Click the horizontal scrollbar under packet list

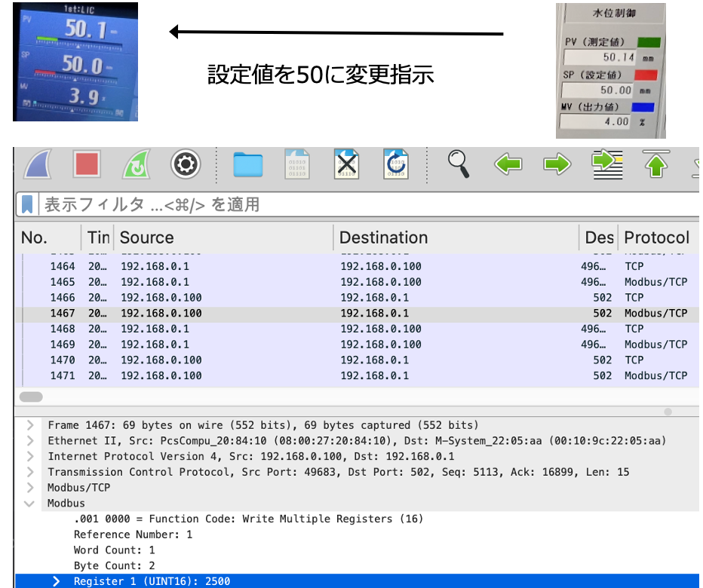pos(32,397)
